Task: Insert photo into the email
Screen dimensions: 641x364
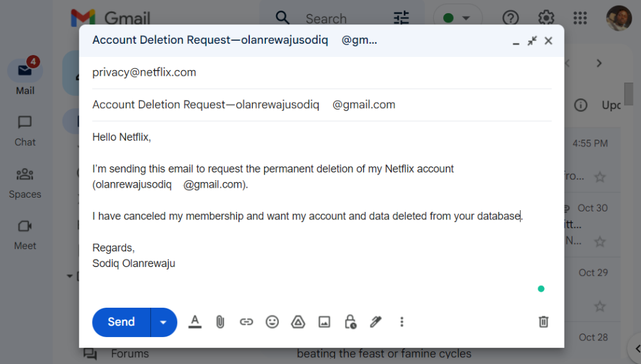Action: coord(324,322)
